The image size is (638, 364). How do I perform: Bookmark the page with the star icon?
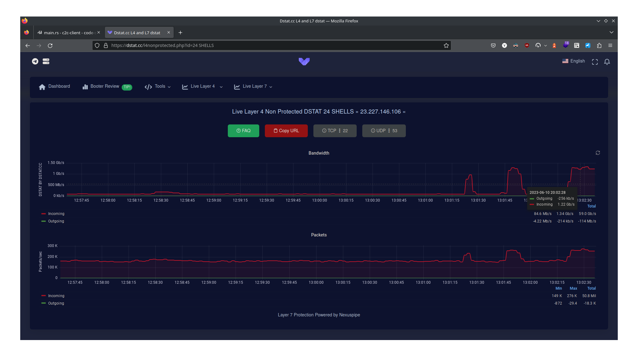coord(446,45)
